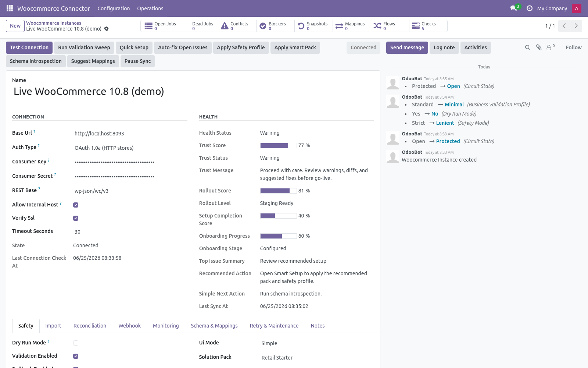Image resolution: width=588 pixels, height=368 pixels.
Task: View Conflicts warning stat button
Action: pyautogui.click(x=237, y=26)
